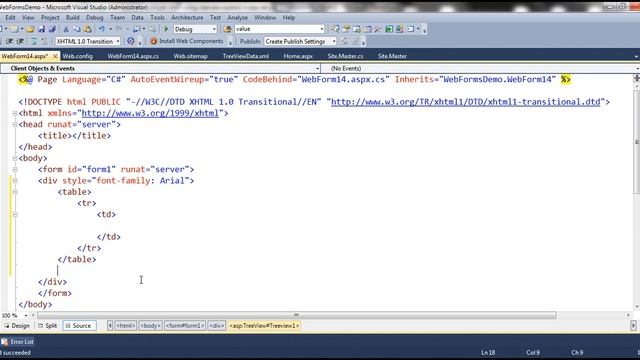Open the Edit menu
Viewport: 640px width, 360px height.
tap(10, 18)
